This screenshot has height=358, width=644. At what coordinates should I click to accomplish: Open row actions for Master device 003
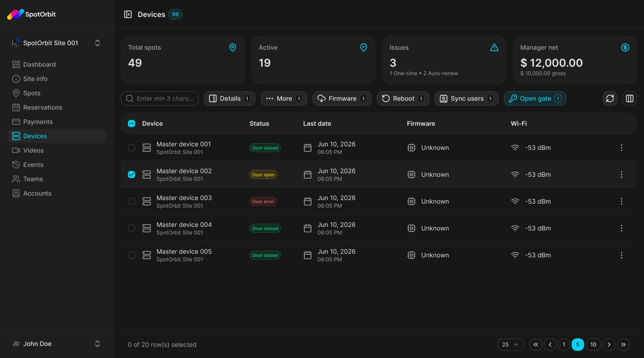point(622,201)
